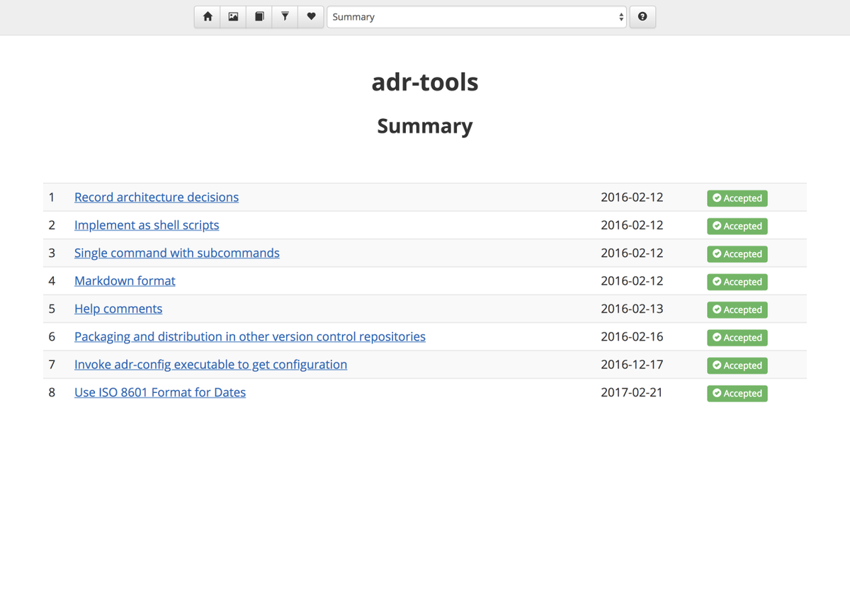Click date 2017-02-21 in ISO 8601 row
Viewport: 850px width, 616px height.
pyautogui.click(x=632, y=392)
